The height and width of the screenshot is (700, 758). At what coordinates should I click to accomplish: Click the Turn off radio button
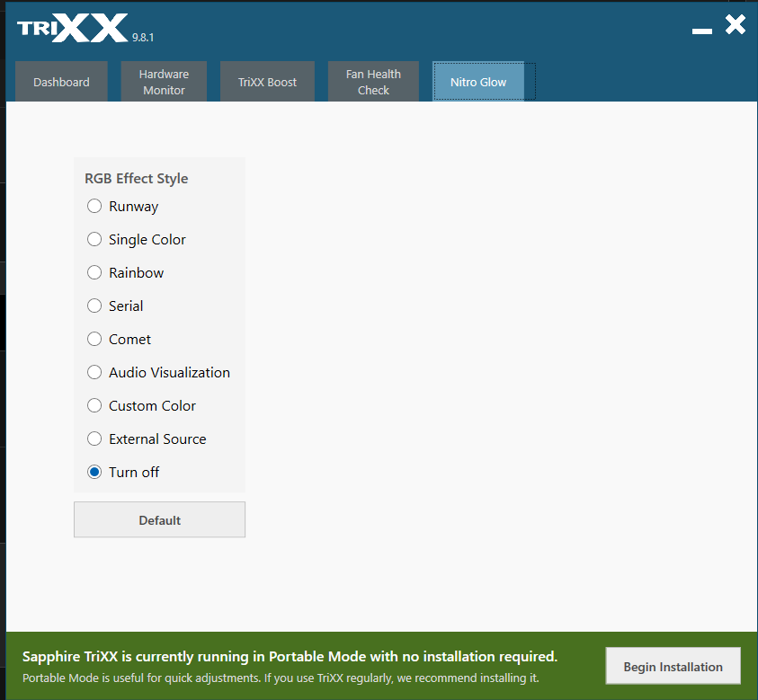tap(94, 472)
